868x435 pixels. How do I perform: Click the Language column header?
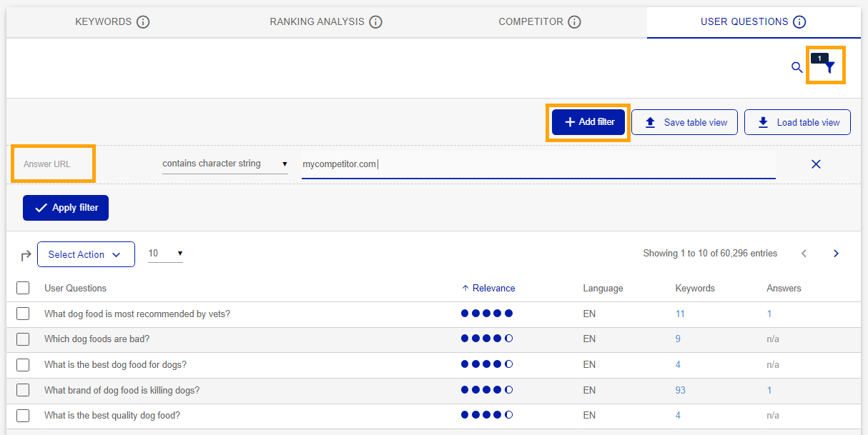(x=603, y=289)
